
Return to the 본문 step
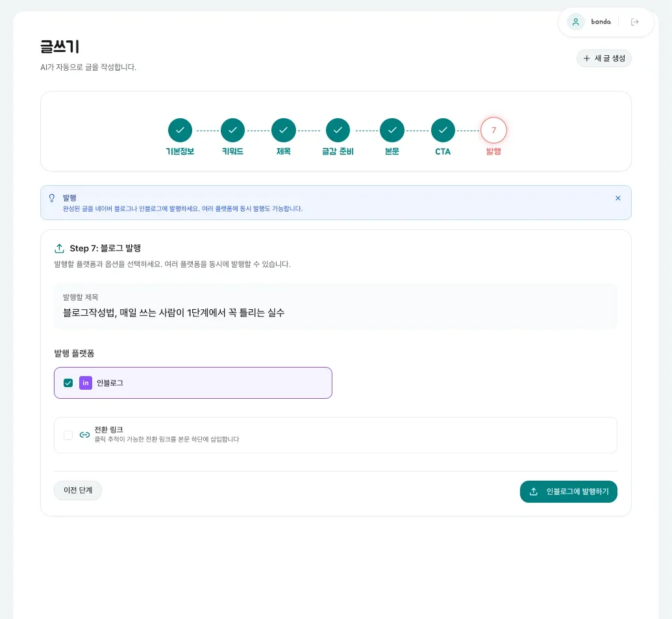[392, 130]
